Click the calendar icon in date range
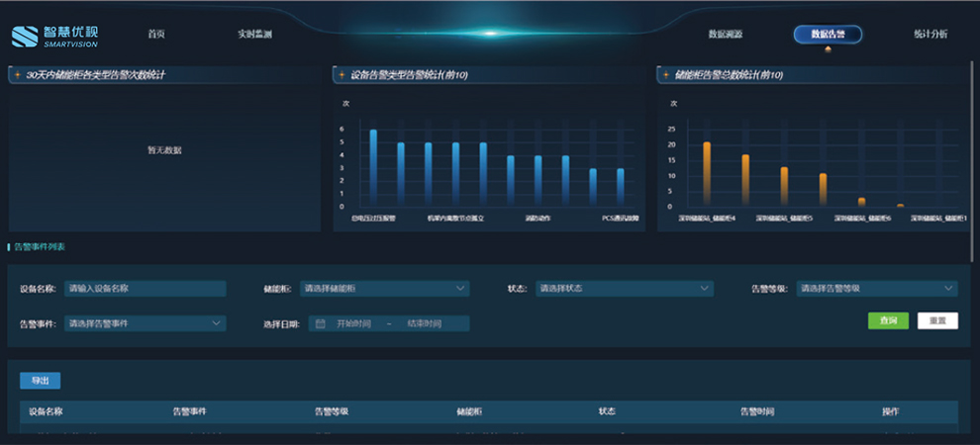The height and width of the screenshot is (445, 980). click(x=321, y=323)
